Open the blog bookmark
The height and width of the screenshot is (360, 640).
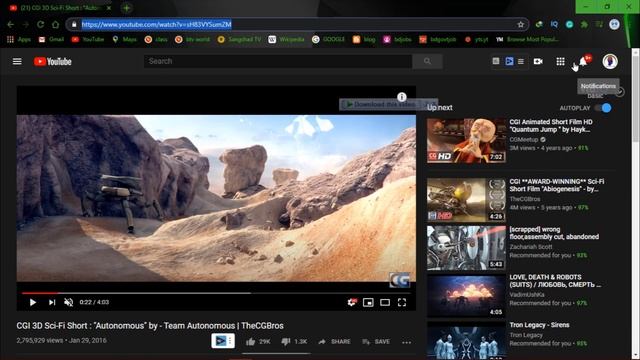pos(364,40)
